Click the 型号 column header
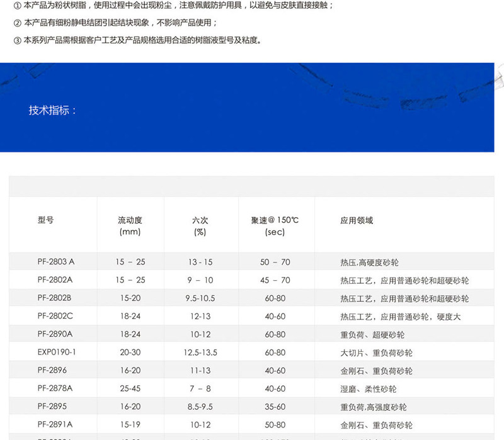Viewport: 504px width, 440px height. [x=46, y=220]
